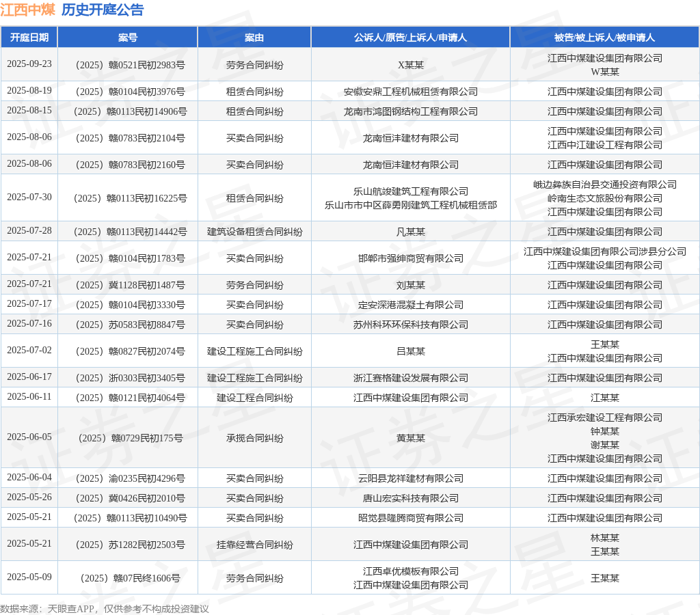This screenshot has width=700, height=615.
Task: Click plaintiff 龙南市鸿图钢结构工程有限公司
Action: [x=411, y=111]
